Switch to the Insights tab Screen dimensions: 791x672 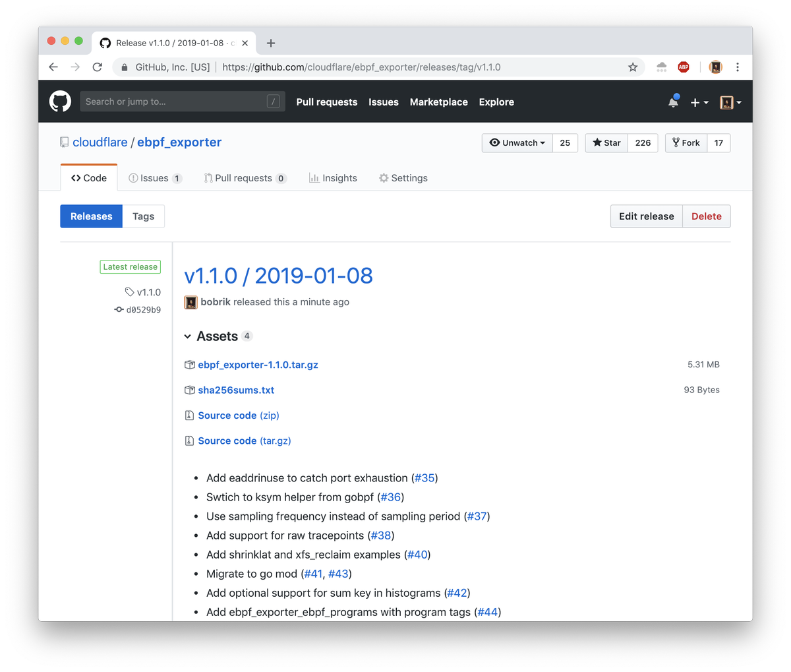tap(333, 178)
